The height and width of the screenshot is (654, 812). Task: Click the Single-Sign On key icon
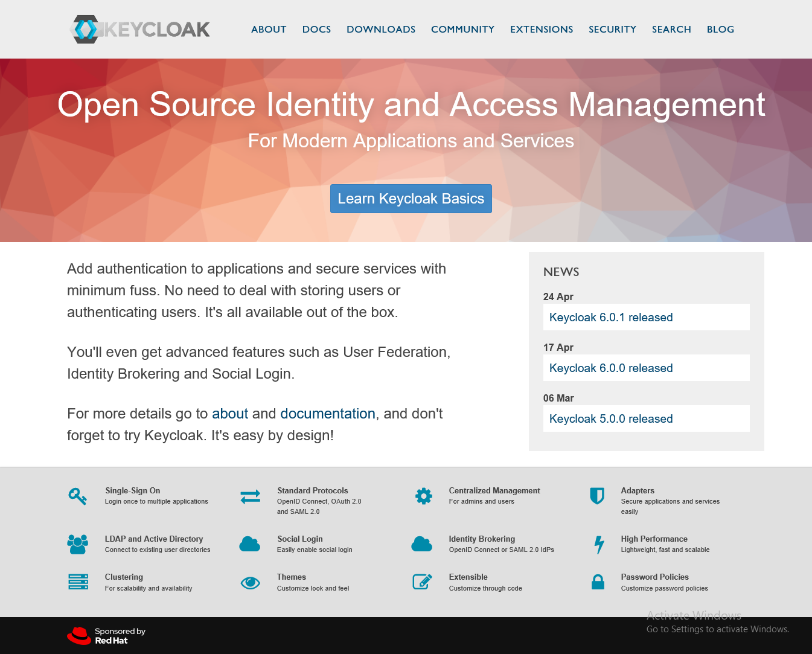[x=78, y=496]
